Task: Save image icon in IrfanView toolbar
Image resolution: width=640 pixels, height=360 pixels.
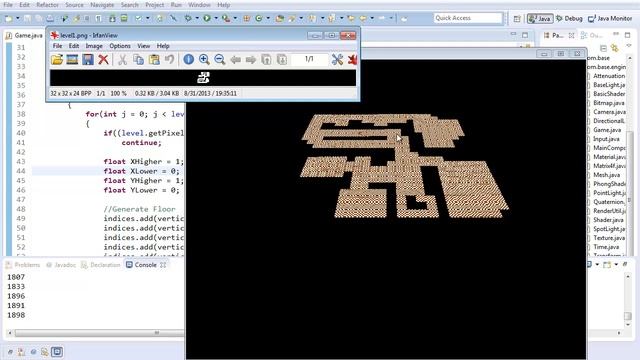Action: (88, 60)
